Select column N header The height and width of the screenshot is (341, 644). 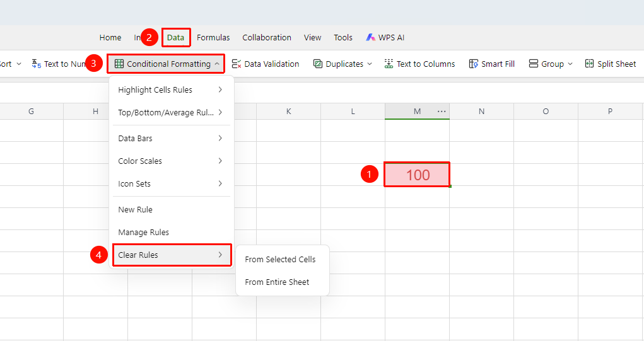tap(481, 111)
